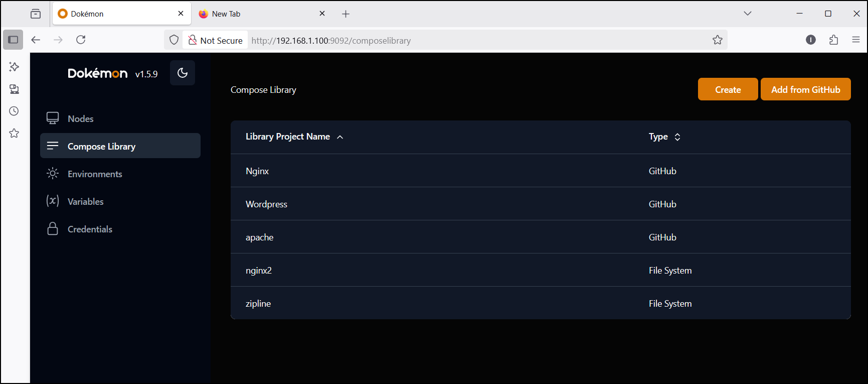Close the New Tab browser tab
The height and width of the screenshot is (384, 868).
322,14
